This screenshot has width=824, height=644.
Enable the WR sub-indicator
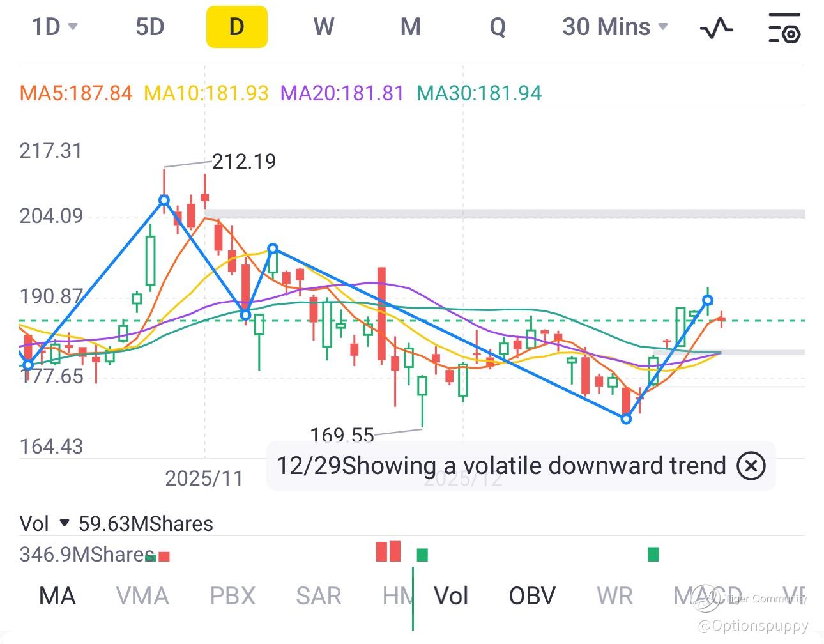click(614, 596)
